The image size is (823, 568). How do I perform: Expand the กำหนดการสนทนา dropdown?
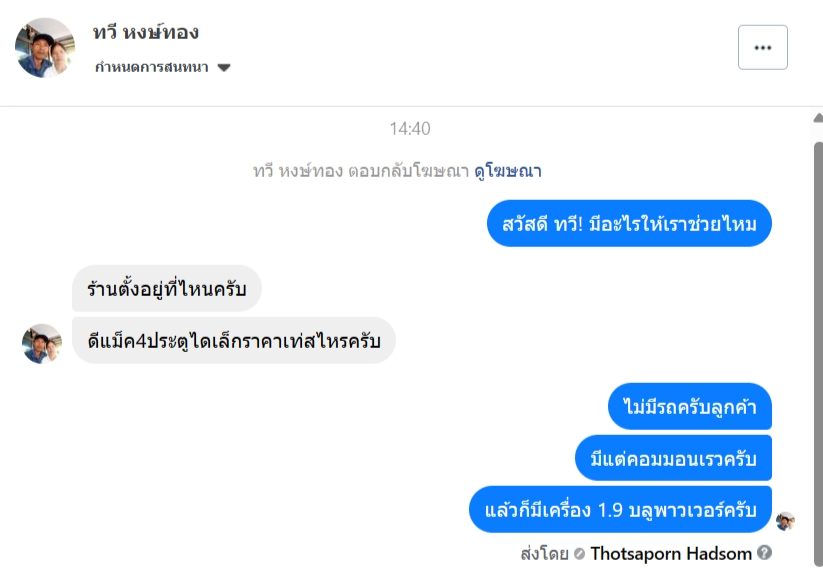[224, 68]
